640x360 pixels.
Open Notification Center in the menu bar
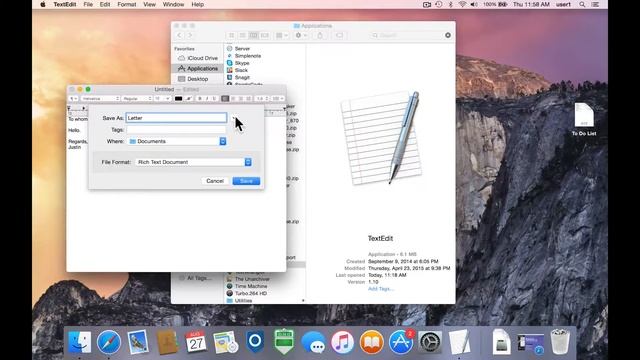click(596, 4)
